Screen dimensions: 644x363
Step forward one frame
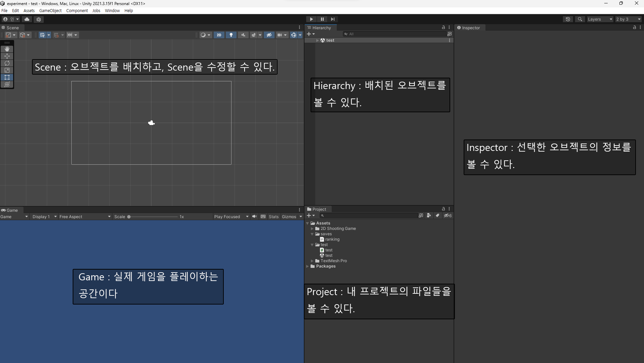click(333, 19)
